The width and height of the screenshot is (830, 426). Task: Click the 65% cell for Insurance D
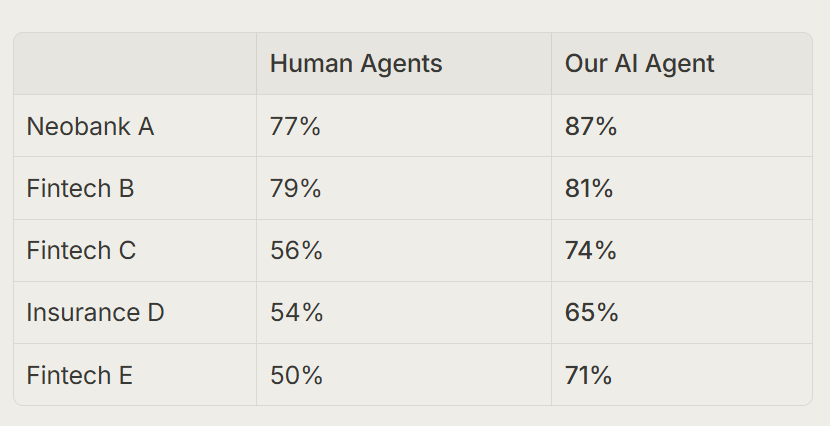point(682,313)
